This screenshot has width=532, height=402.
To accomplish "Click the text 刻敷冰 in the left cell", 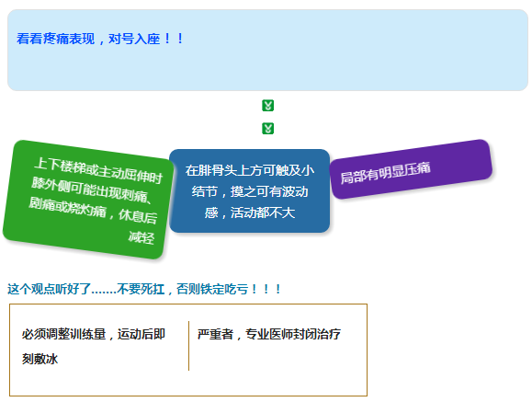I will click(40, 359).
